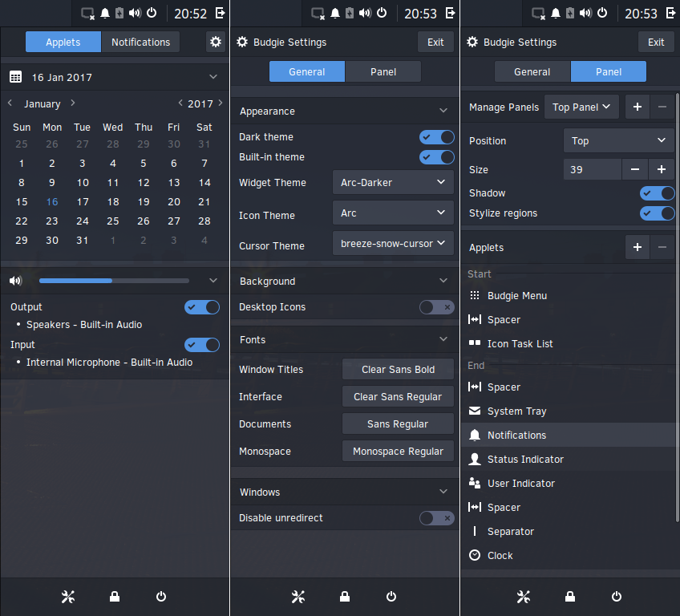The image size is (680, 616).
Task: Select Budgie Menu applet row
Action: click(569, 295)
